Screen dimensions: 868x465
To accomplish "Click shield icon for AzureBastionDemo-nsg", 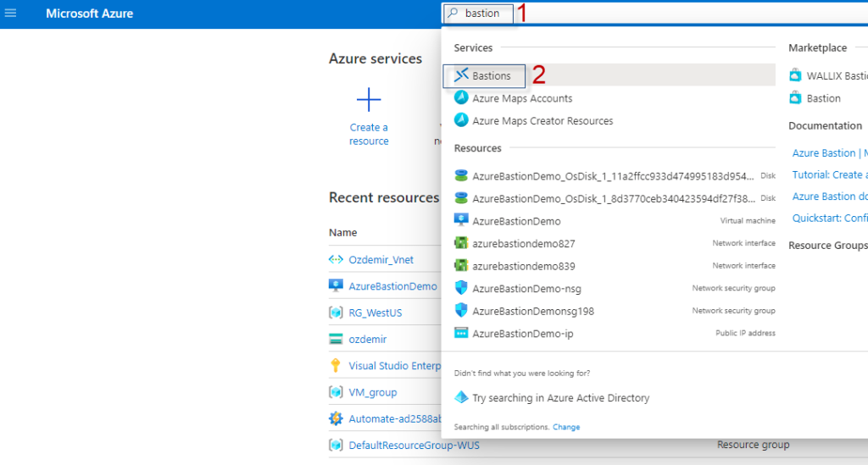I will tap(461, 287).
